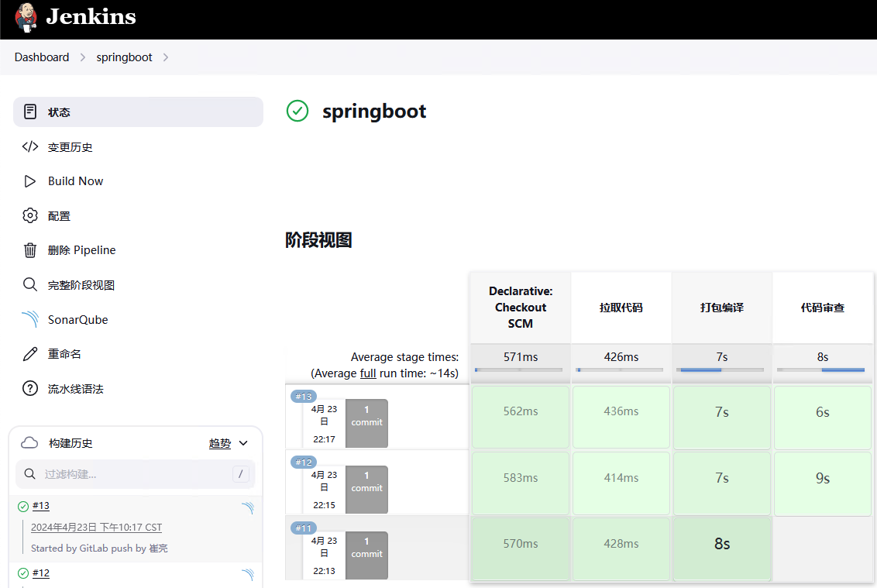Click the cloud icon beside 构建历史
Image resolution: width=877 pixels, height=588 pixels.
pyautogui.click(x=29, y=443)
